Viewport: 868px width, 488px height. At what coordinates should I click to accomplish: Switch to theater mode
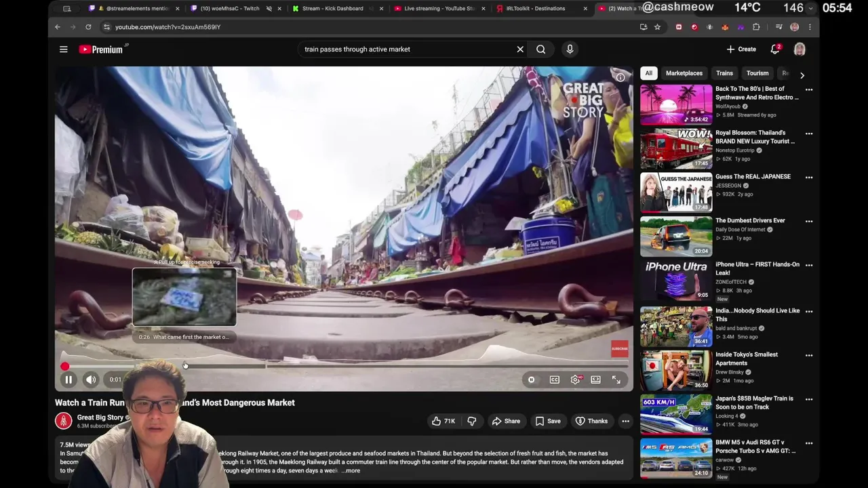pyautogui.click(x=595, y=380)
